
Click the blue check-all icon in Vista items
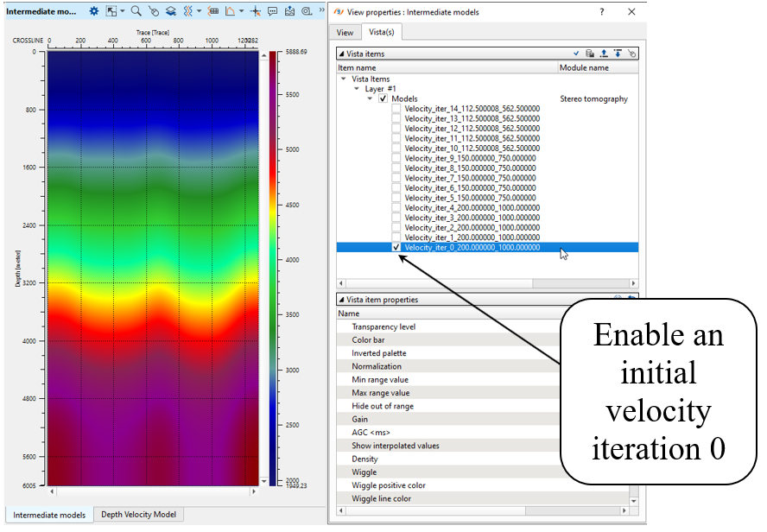[576, 54]
